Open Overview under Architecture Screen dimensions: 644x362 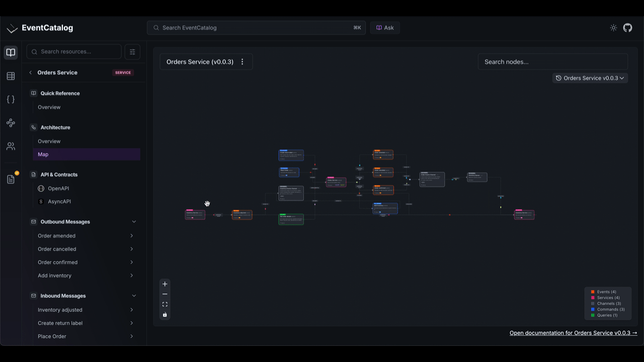[x=49, y=141]
